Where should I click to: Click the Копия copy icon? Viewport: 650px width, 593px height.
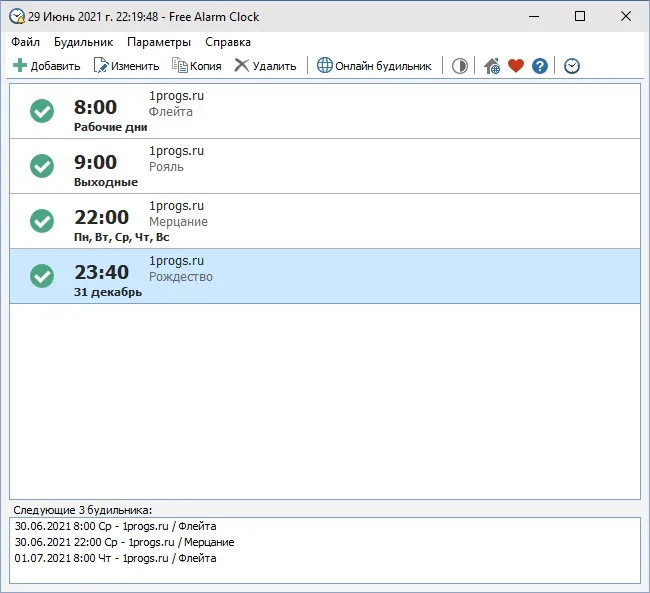click(180, 66)
